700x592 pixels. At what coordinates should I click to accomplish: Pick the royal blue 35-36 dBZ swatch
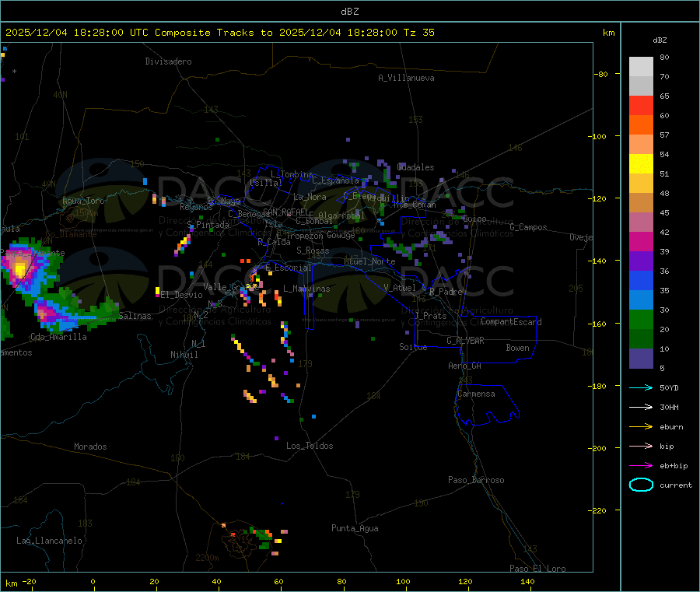(641, 281)
